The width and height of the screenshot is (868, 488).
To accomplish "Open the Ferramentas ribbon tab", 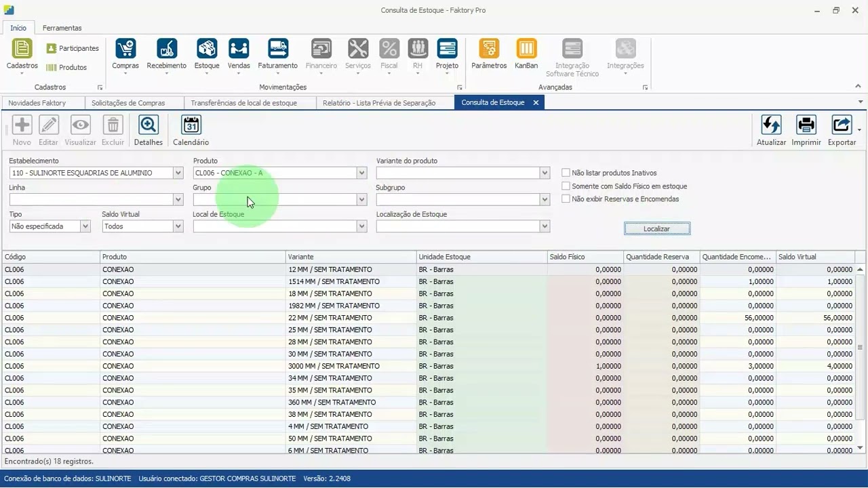I will 62,28.
